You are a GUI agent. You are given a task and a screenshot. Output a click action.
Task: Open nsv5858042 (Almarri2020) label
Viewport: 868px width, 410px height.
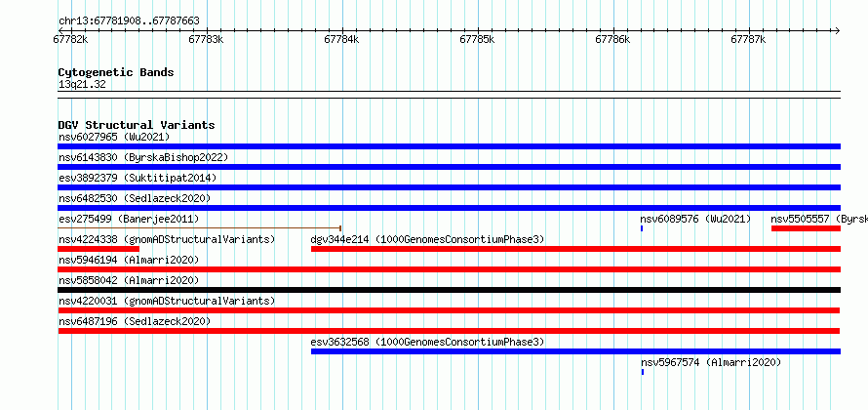pos(129,280)
